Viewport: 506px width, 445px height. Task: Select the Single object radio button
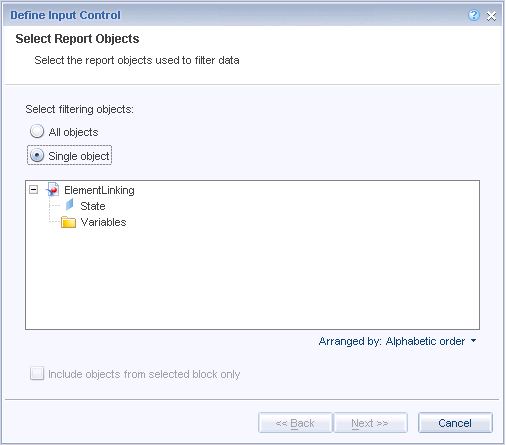[37, 155]
